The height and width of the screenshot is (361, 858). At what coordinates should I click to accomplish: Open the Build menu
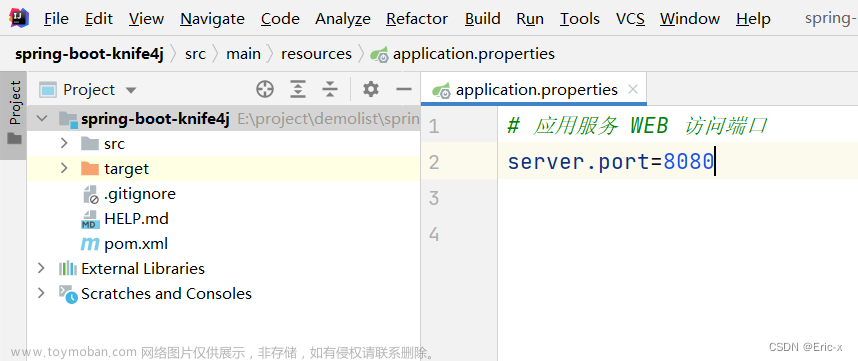pos(483,19)
